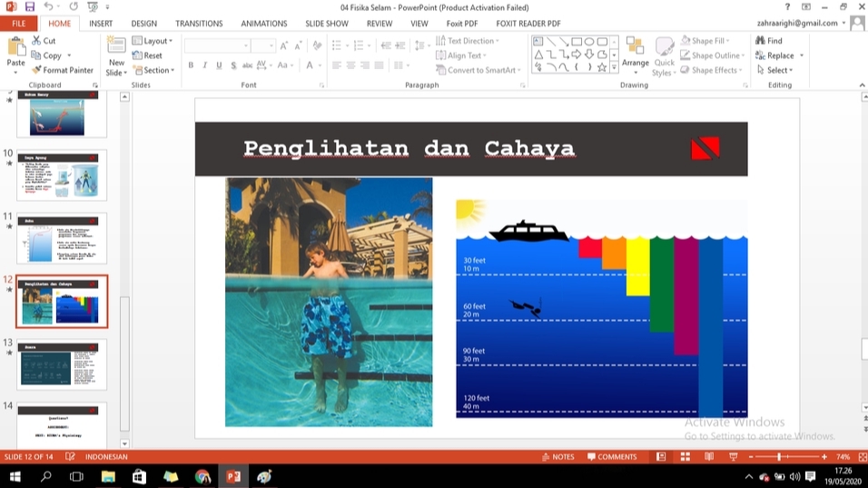Expand the shapes gallery More arrow
Screen dimensions: 868x488
point(614,67)
